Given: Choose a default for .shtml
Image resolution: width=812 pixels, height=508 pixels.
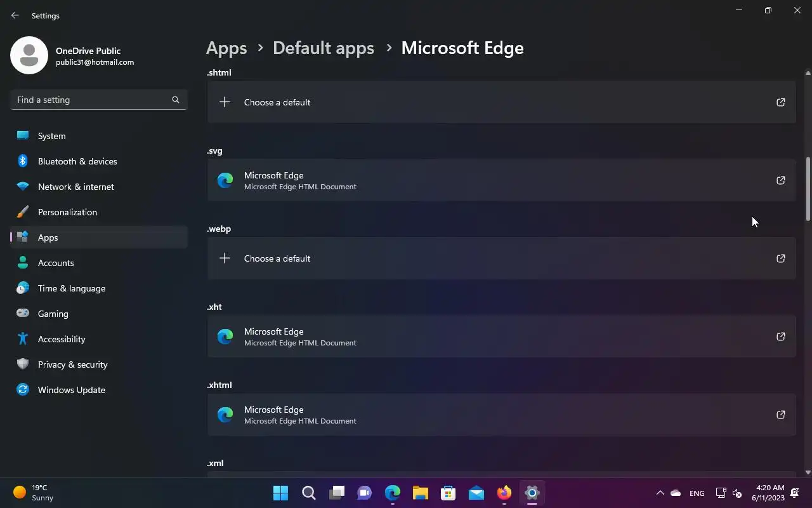Looking at the screenshot, I should 501,102.
